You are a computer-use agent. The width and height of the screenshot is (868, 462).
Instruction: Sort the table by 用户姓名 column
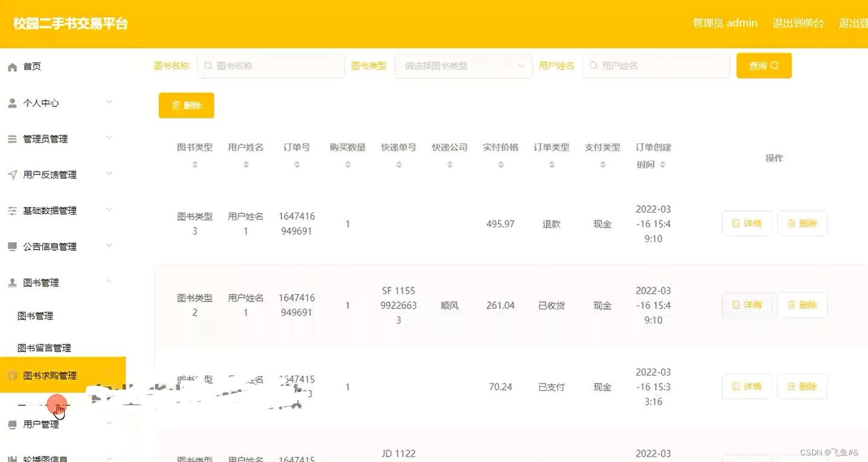pyautogui.click(x=246, y=164)
